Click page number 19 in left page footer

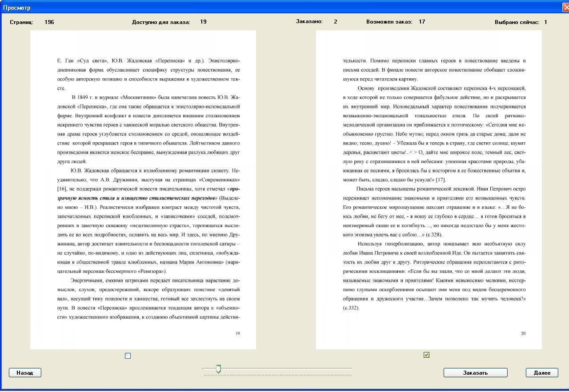[238, 333]
